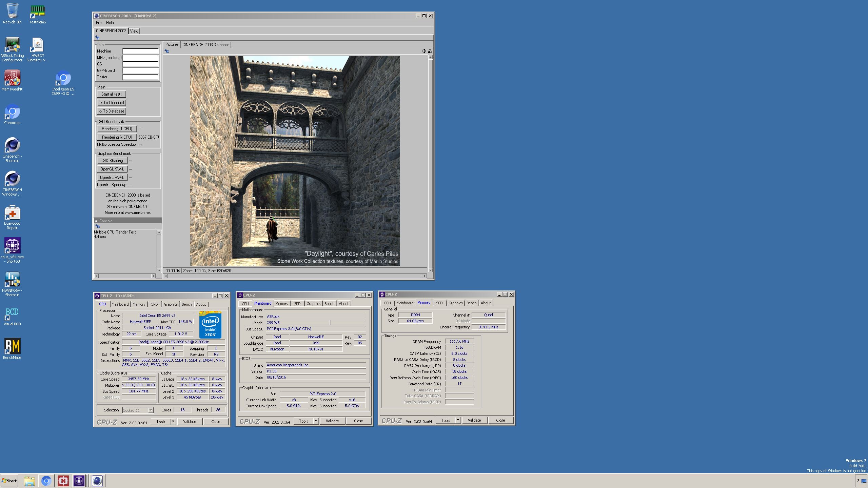Click the Daylight rendered image
Screen dimensions: 868x488
tap(295, 161)
